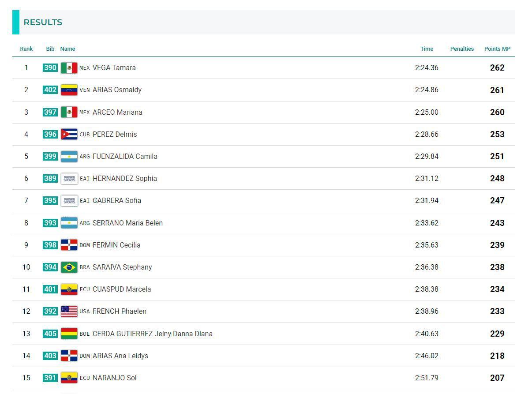Click the Time column header
The image size is (532, 394).
427,49
